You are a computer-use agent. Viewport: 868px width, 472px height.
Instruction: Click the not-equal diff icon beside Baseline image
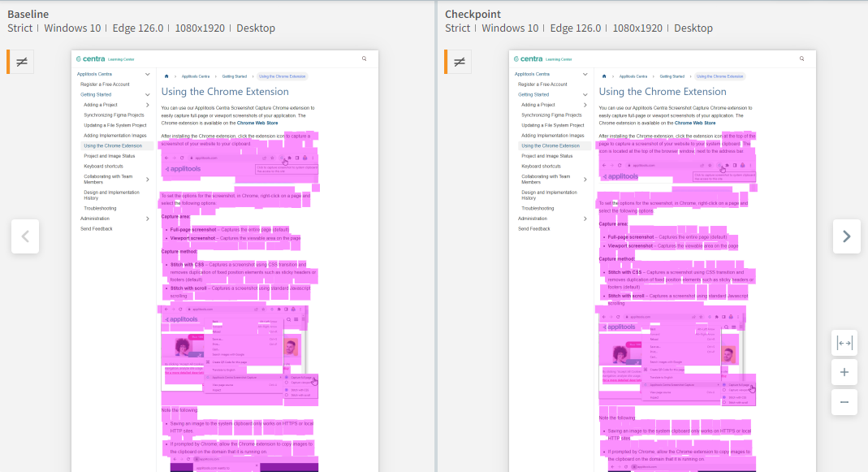pyautogui.click(x=21, y=62)
